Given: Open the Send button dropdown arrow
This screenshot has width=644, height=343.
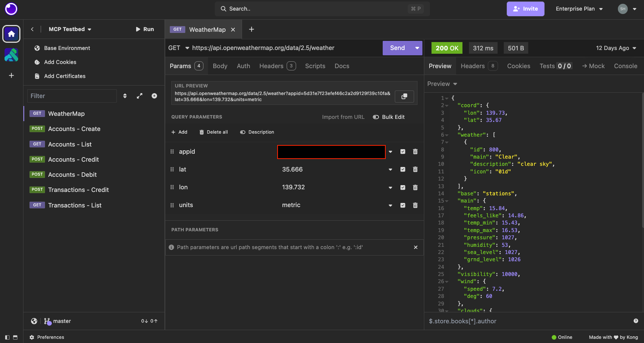Looking at the screenshot, I should [x=417, y=48].
